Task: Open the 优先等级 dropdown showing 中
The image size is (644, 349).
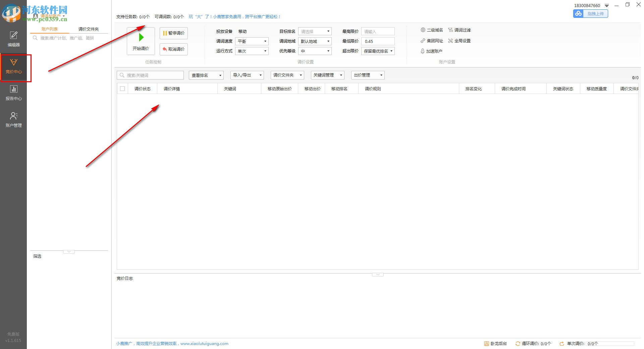Action: point(315,51)
